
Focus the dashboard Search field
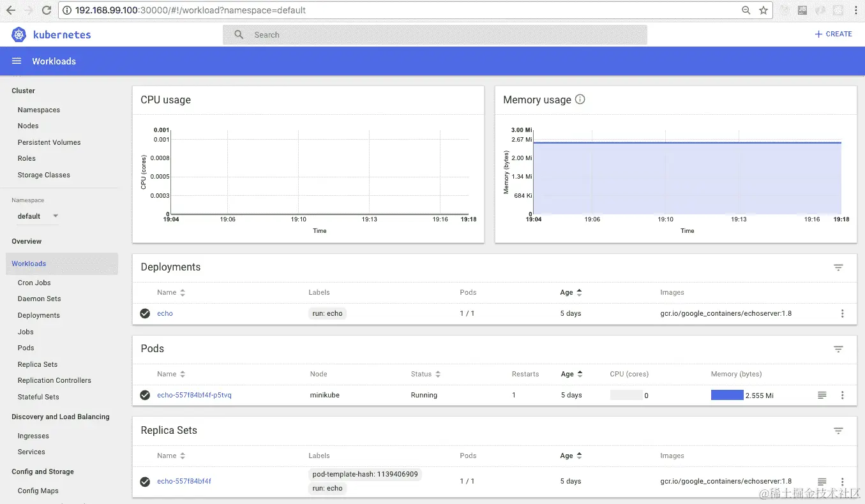point(435,34)
